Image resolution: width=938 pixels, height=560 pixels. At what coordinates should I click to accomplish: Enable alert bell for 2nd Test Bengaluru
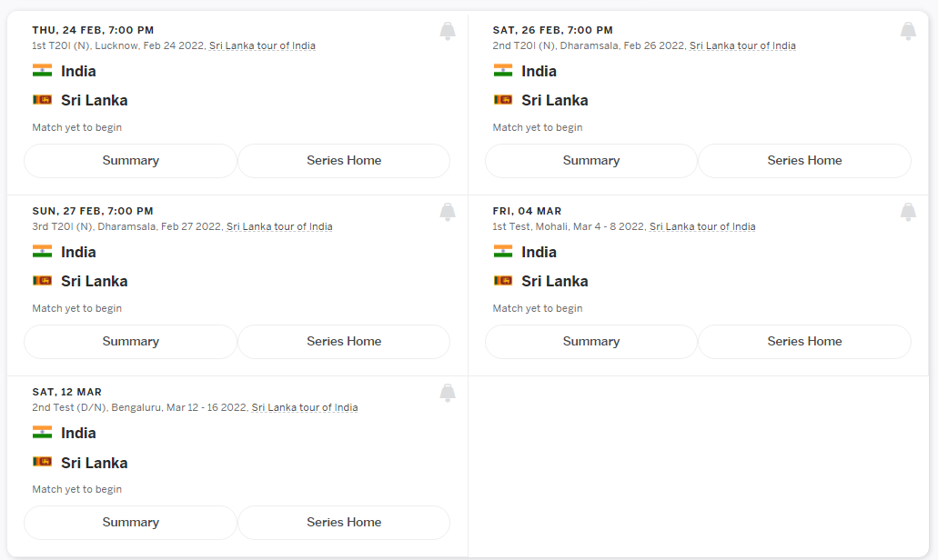pyautogui.click(x=448, y=393)
